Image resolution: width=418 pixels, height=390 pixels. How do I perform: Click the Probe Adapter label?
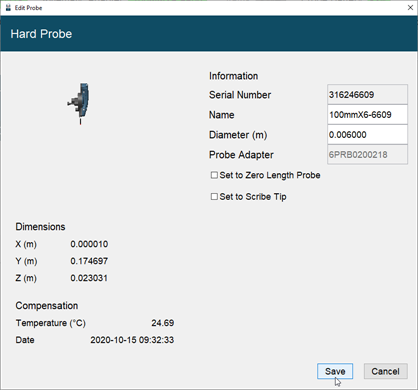pos(241,155)
